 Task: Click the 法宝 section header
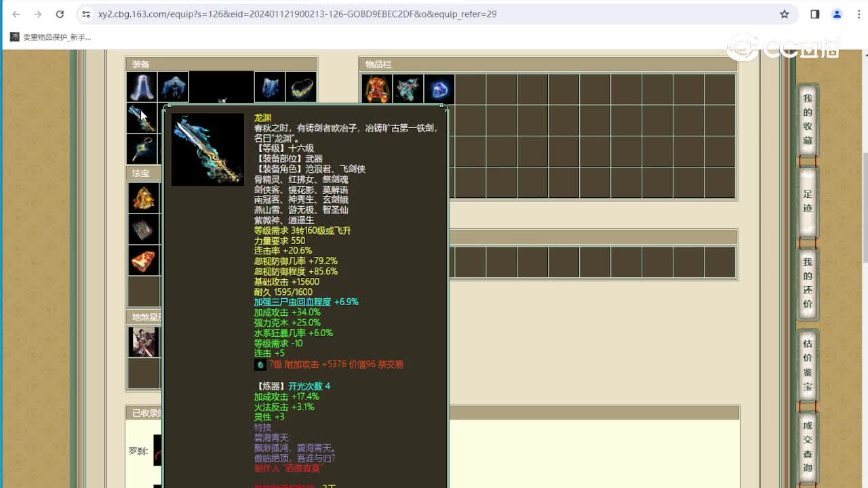(144, 174)
